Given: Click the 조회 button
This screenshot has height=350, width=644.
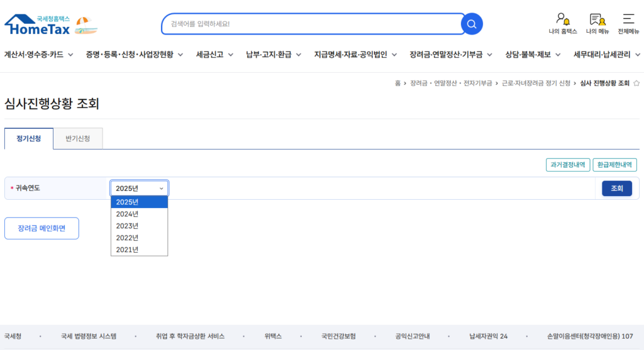Looking at the screenshot, I should (617, 189).
